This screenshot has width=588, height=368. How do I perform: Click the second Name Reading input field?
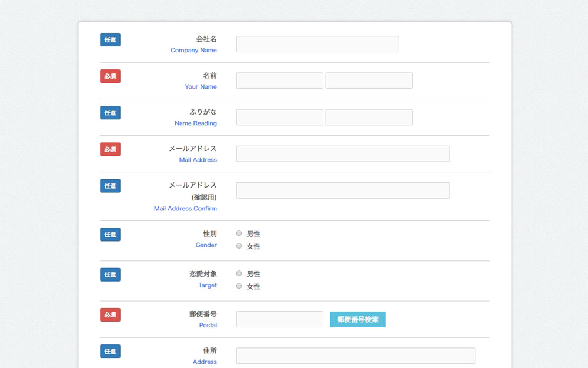coord(369,118)
